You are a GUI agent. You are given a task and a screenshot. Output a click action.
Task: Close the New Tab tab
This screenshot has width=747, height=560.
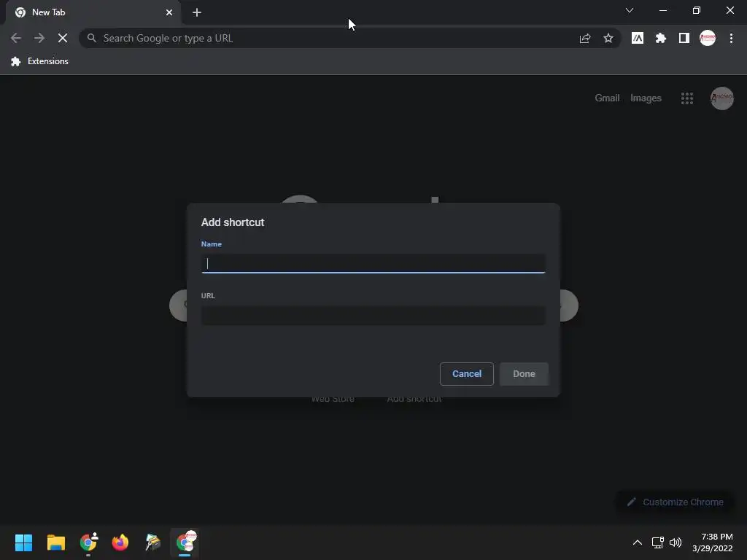click(x=169, y=12)
